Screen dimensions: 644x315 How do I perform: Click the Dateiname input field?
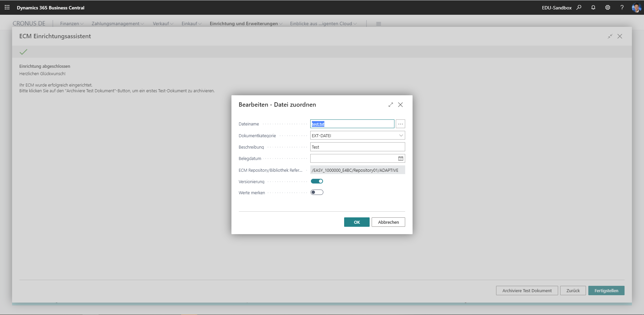click(352, 124)
